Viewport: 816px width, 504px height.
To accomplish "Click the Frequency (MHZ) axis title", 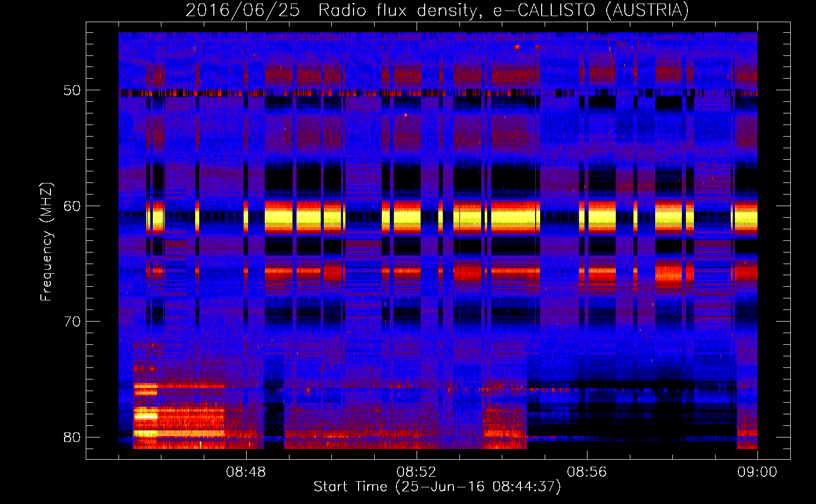I will click(46, 241).
